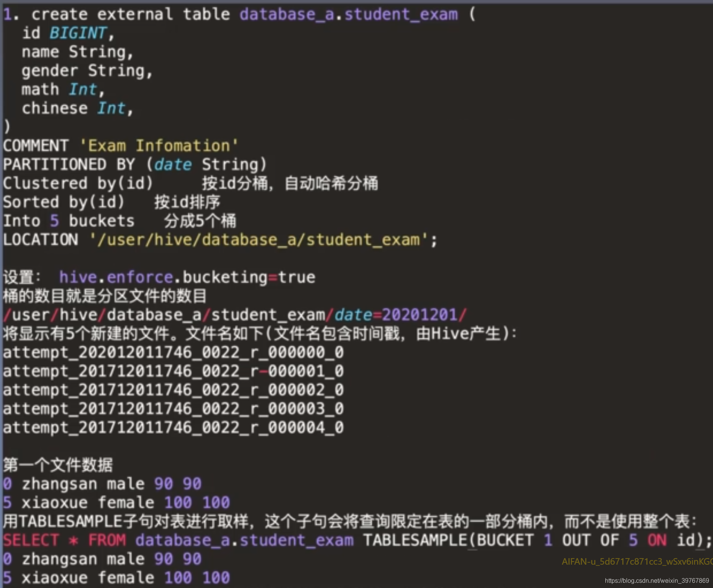713x588 pixels.
Task: Click file name 'attempt_202012011746_0022_r_000000_0'
Action: (x=173, y=352)
